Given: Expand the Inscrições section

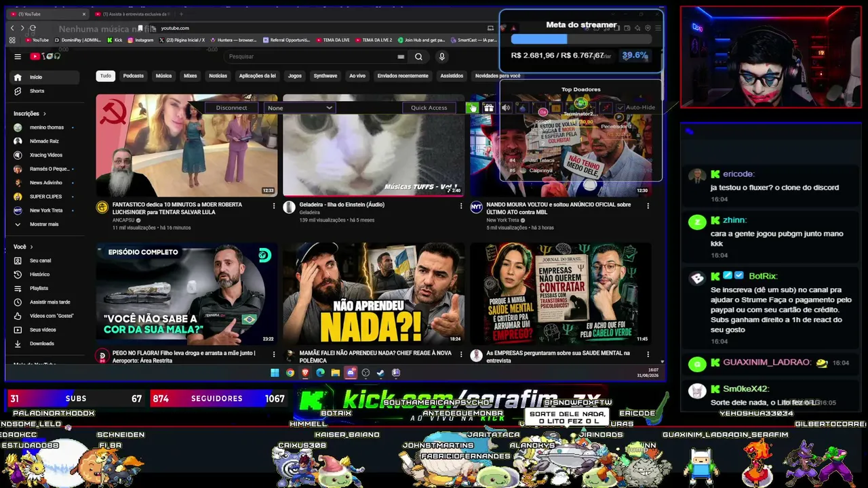Looking at the screenshot, I should 30,114.
